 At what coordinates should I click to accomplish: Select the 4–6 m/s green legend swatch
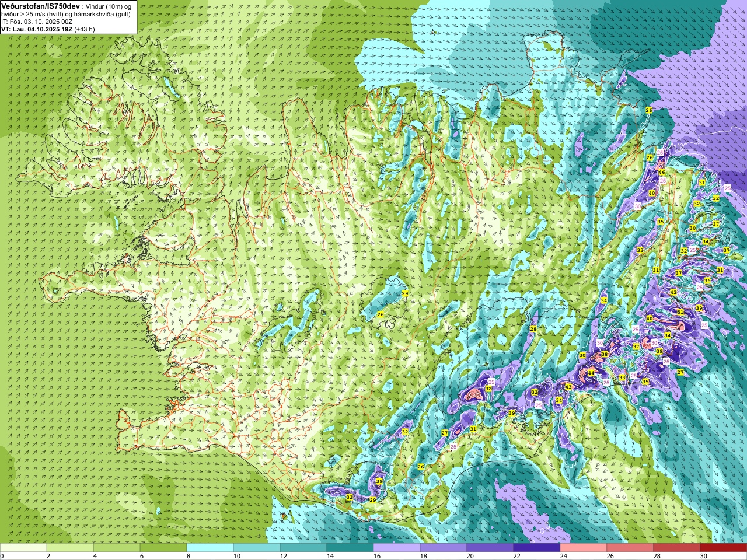coord(117,547)
